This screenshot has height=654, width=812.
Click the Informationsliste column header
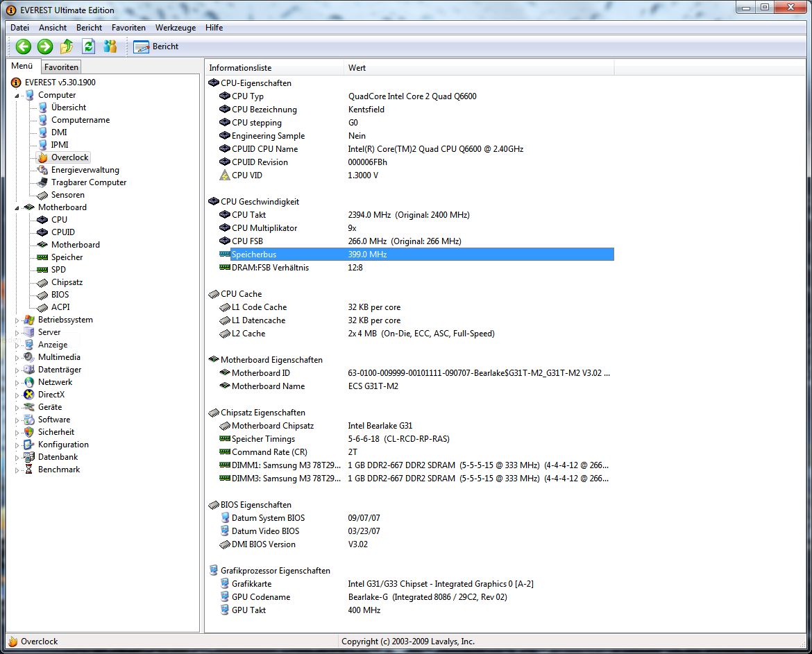tap(274, 68)
